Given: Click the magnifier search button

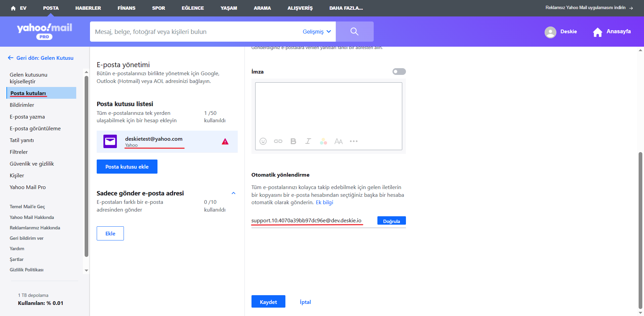Looking at the screenshot, I should tap(355, 32).
